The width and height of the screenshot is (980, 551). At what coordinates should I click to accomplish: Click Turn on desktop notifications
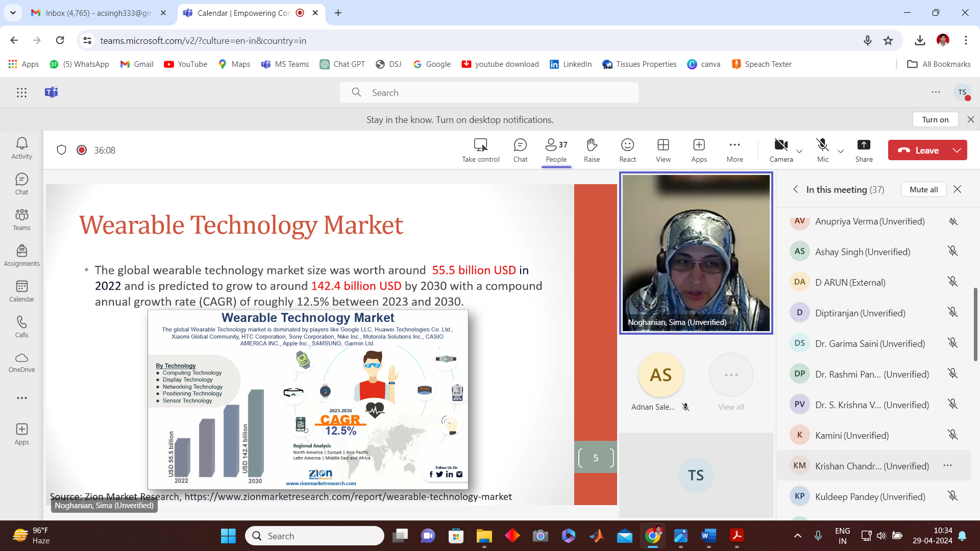click(x=935, y=119)
